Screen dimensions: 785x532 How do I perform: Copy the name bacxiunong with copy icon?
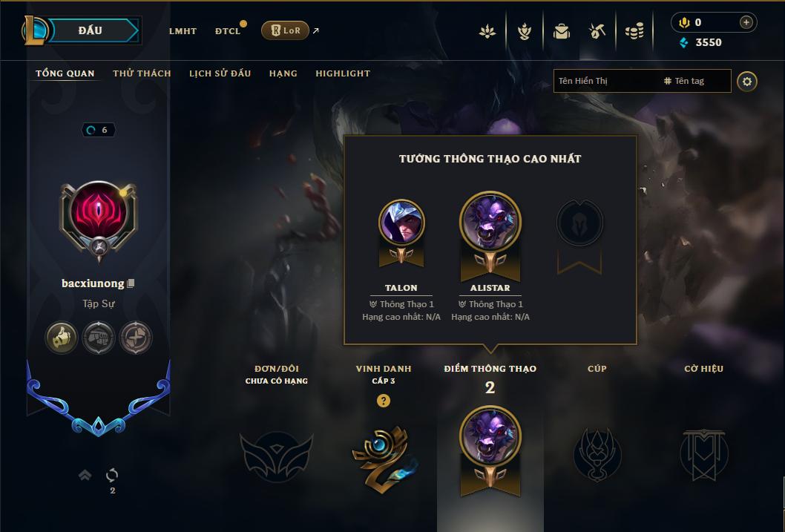click(x=131, y=283)
